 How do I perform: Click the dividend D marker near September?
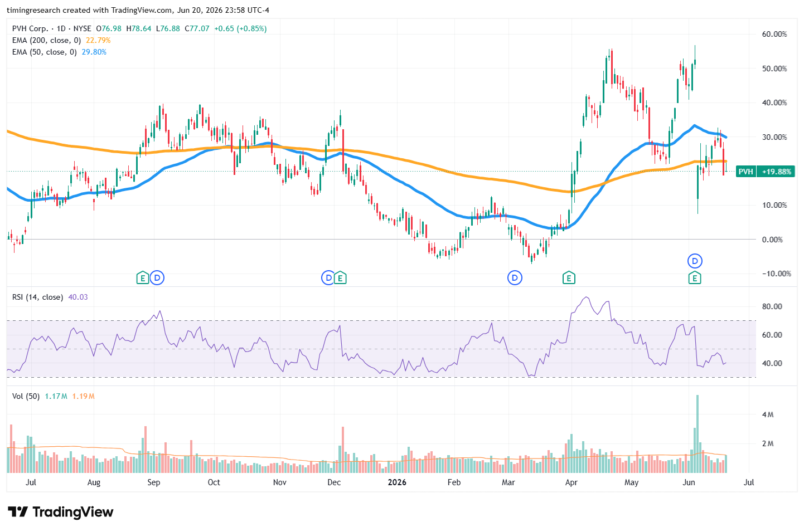[157, 277]
